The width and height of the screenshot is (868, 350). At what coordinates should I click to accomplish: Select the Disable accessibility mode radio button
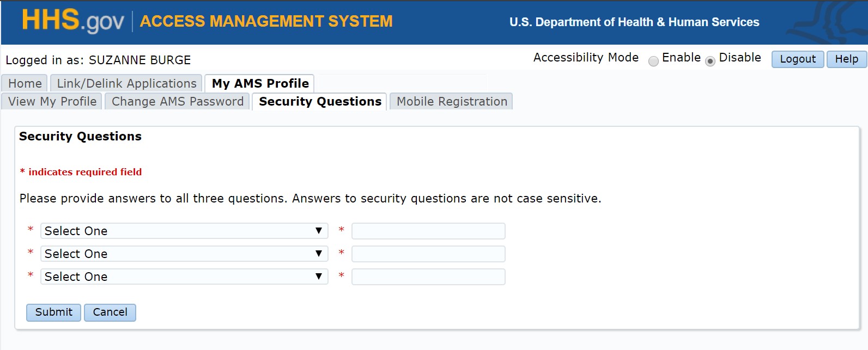click(710, 61)
